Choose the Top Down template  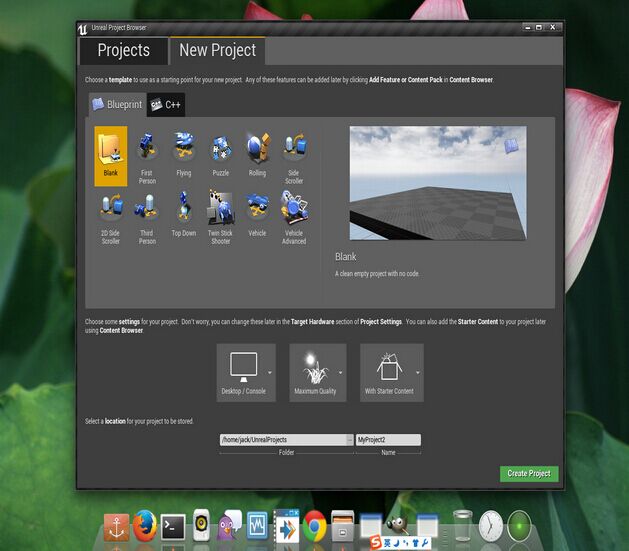pos(184,217)
